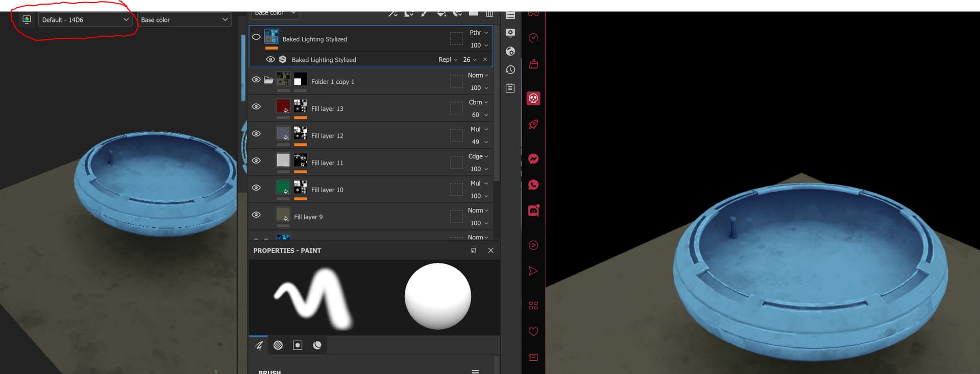Image resolution: width=980 pixels, height=374 pixels.
Task: Open the four-squares grid icon in browser sidebar
Action: (533, 306)
